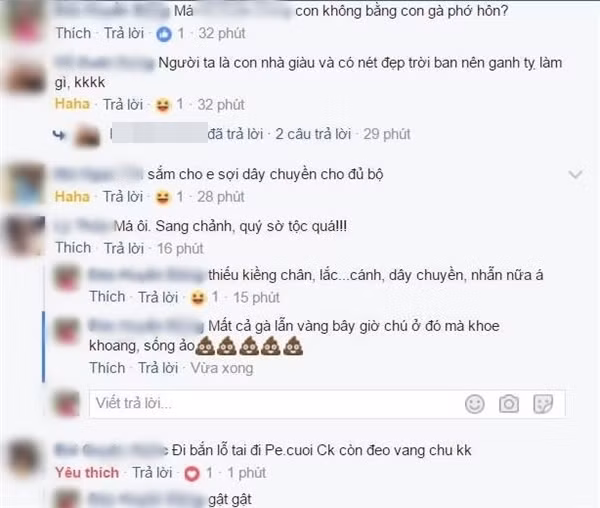Click the '32 phút' timestamp of first comment
This screenshot has height=508, width=600.
(x=222, y=33)
